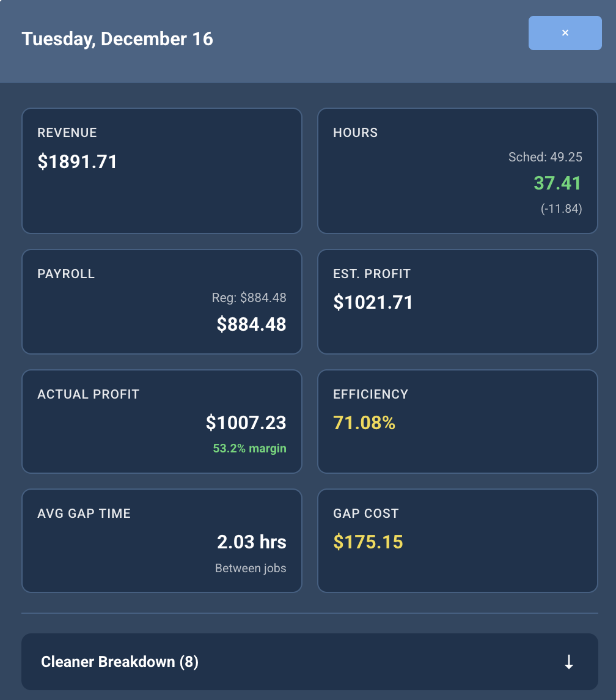Click the 2.03 hrs gap time
The height and width of the screenshot is (700, 616).
coord(252,542)
